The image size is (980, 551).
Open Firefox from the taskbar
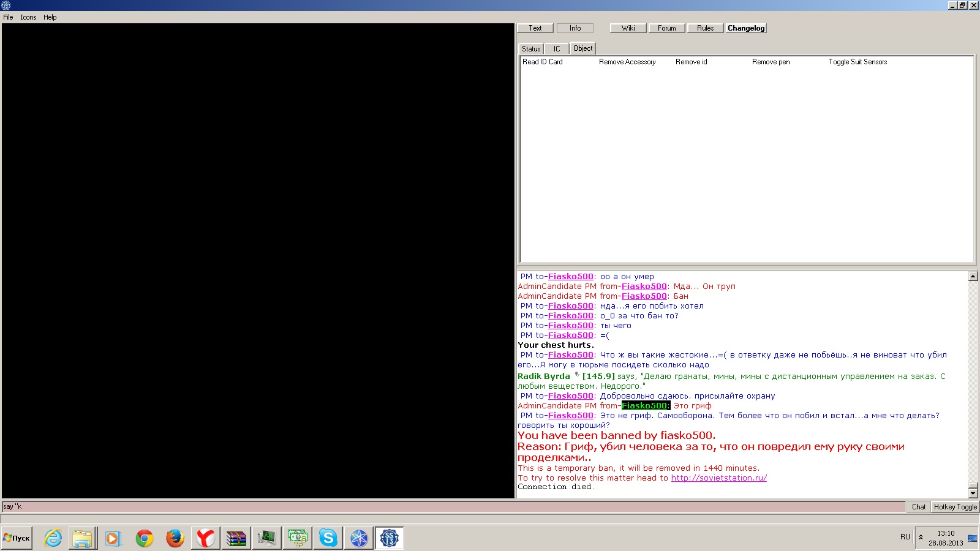(175, 538)
